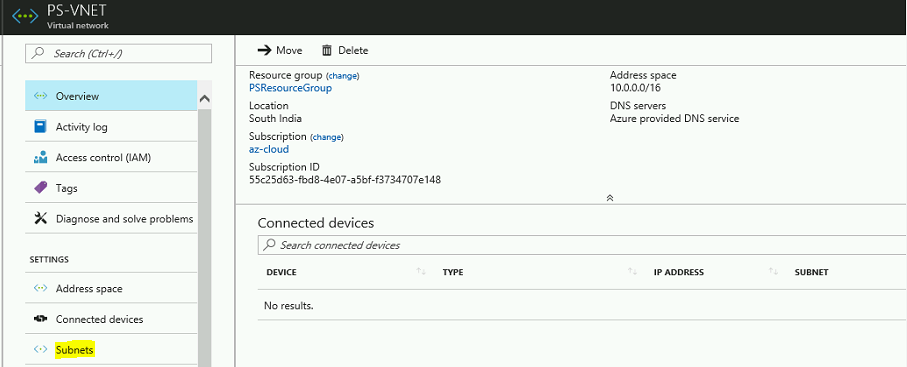Open the Tags menu item
907x367 pixels.
pos(111,188)
